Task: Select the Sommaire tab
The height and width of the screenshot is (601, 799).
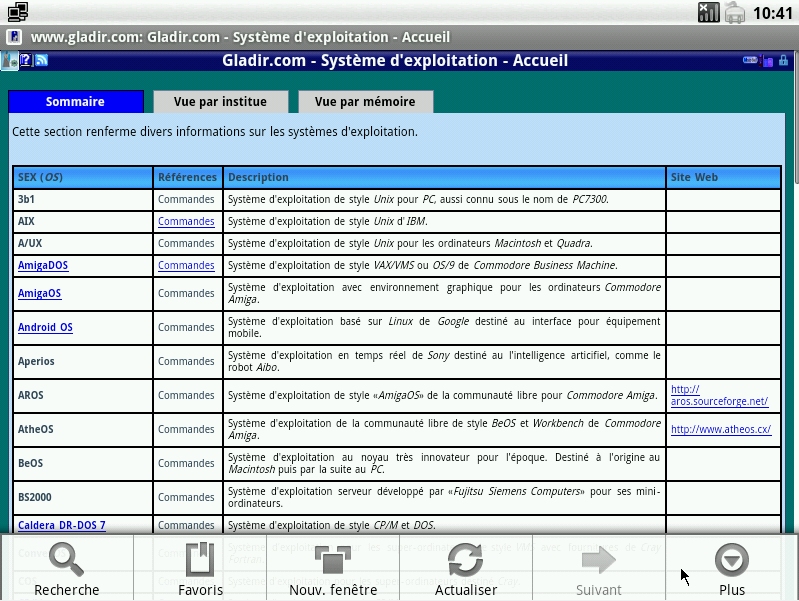Action: 75,102
